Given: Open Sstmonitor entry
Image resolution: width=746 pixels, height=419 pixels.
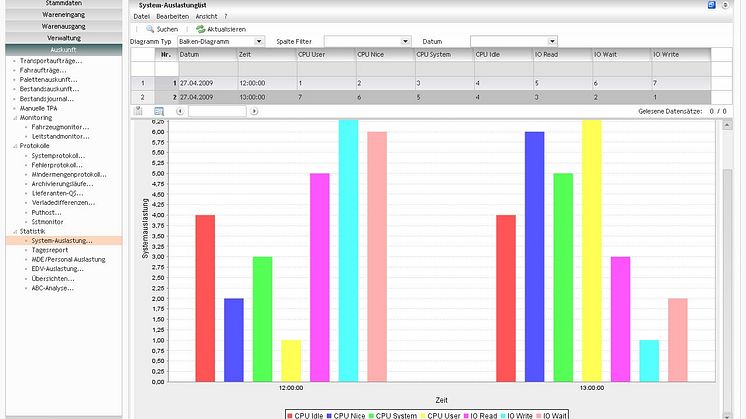Looking at the screenshot, I should 48,222.
